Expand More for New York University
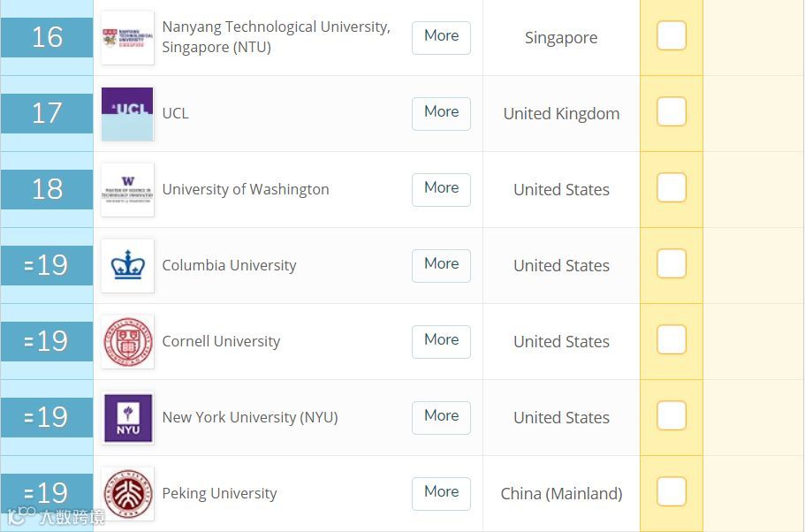The width and height of the screenshot is (805, 532). pos(441,418)
